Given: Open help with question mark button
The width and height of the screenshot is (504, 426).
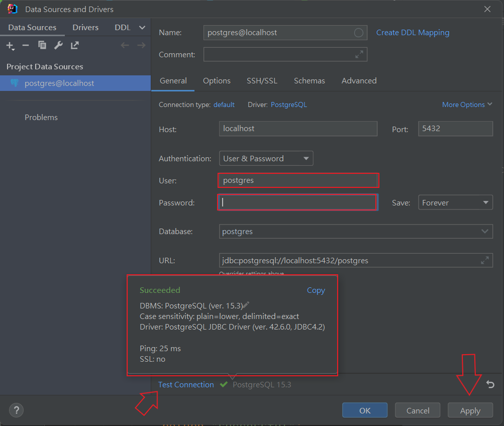Looking at the screenshot, I should (17, 410).
